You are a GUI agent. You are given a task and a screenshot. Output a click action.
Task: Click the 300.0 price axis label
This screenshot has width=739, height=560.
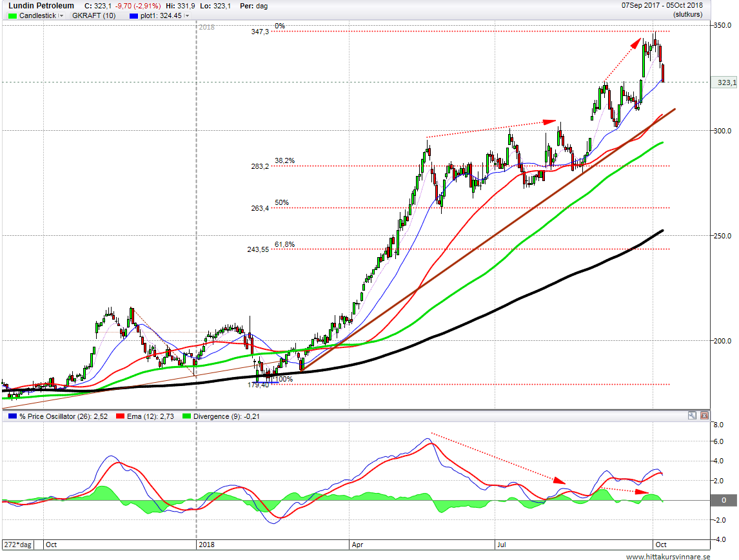click(722, 131)
